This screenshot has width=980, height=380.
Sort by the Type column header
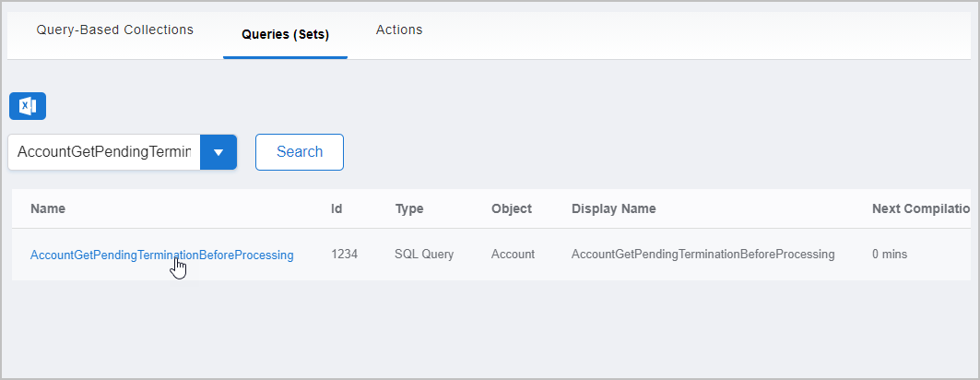(409, 208)
